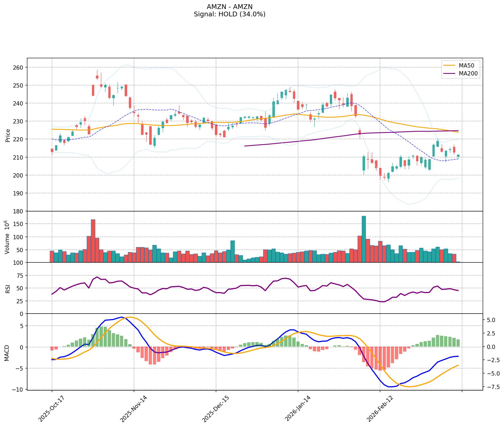Click the RSI axis label
The width and height of the screenshot is (504, 427).
pyautogui.click(x=8, y=289)
